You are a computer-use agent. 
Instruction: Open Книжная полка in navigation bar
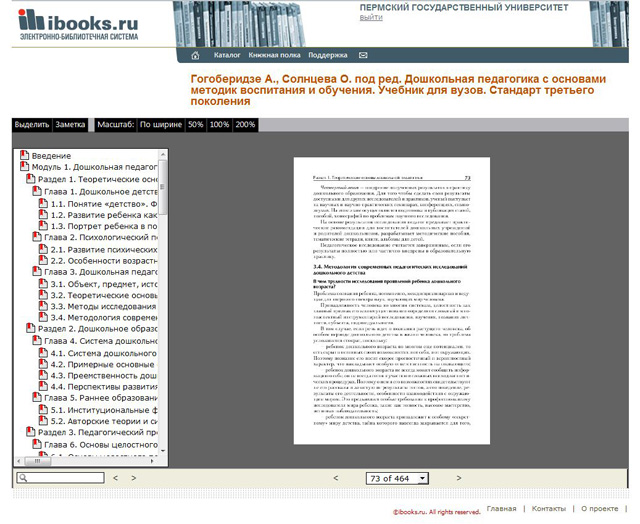(x=274, y=55)
